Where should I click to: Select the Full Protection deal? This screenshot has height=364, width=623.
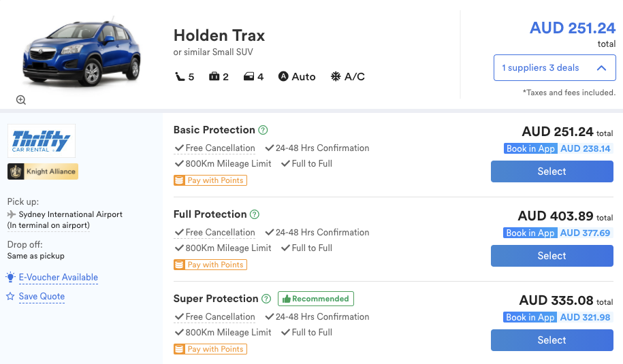[552, 256]
